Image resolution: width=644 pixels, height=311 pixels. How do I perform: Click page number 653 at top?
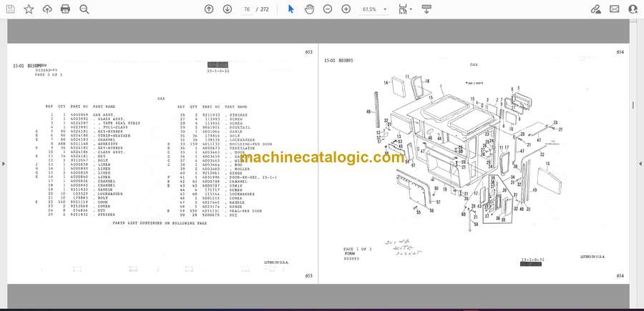click(x=309, y=52)
